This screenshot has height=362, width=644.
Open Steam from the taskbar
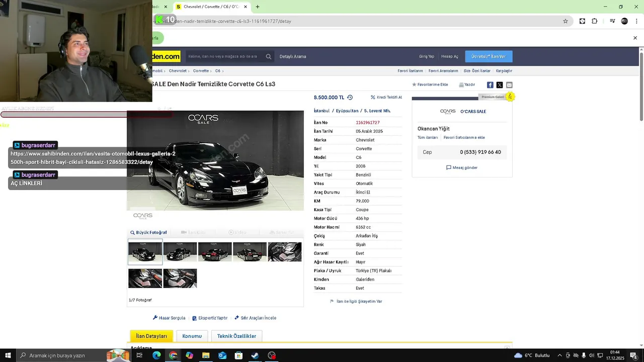tap(255, 355)
